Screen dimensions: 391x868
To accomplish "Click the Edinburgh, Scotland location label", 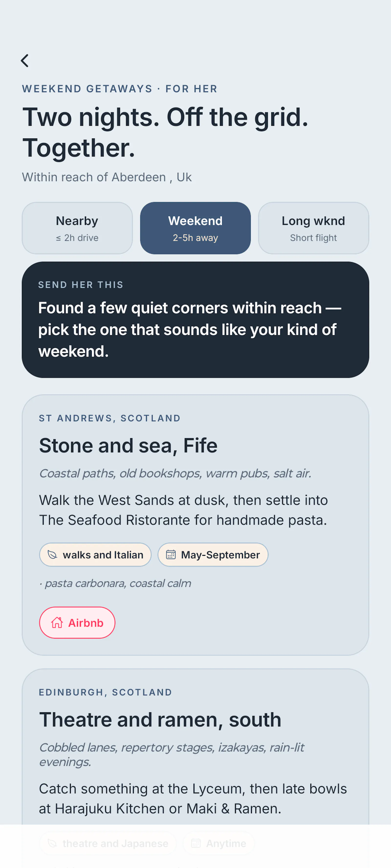I will (x=105, y=692).
